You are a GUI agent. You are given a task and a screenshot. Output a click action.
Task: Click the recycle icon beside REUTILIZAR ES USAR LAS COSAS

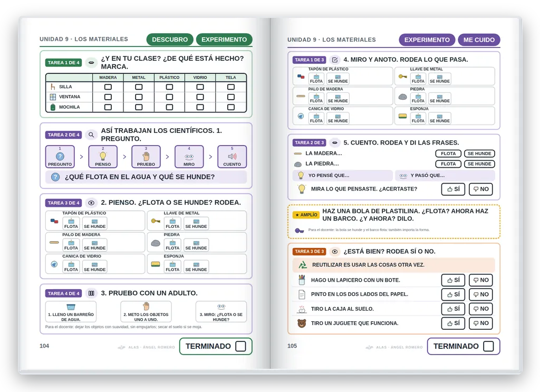(302, 265)
